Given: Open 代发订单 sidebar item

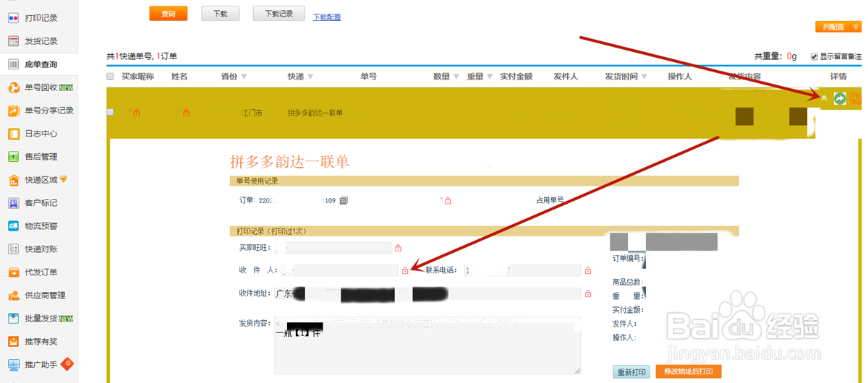Looking at the screenshot, I should click(41, 272).
